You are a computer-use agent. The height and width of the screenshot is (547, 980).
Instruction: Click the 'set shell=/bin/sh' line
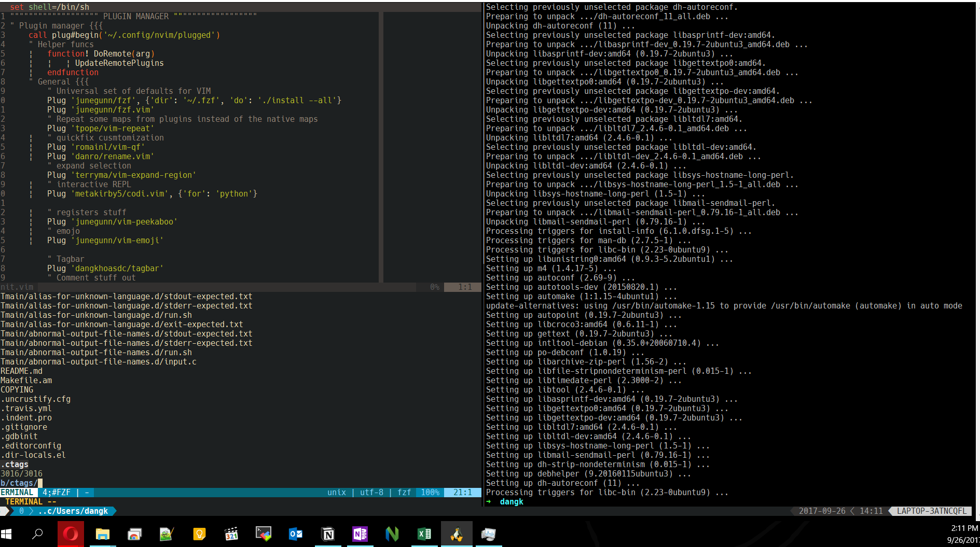(x=49, y=7)
